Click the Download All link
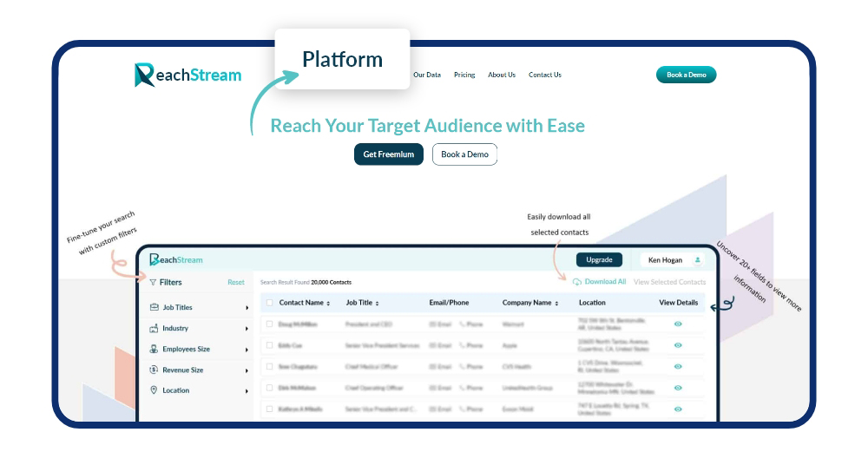 coord(600,282)
